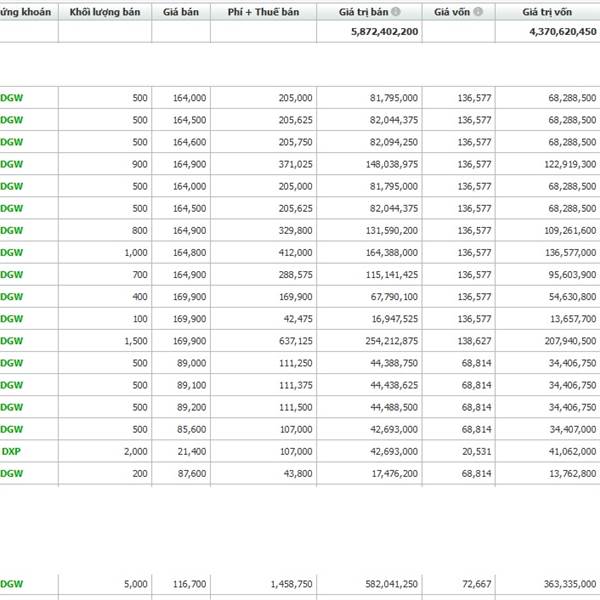600x600 pixels.
Task: Click cost value 95,603,900
Action: 572,275
